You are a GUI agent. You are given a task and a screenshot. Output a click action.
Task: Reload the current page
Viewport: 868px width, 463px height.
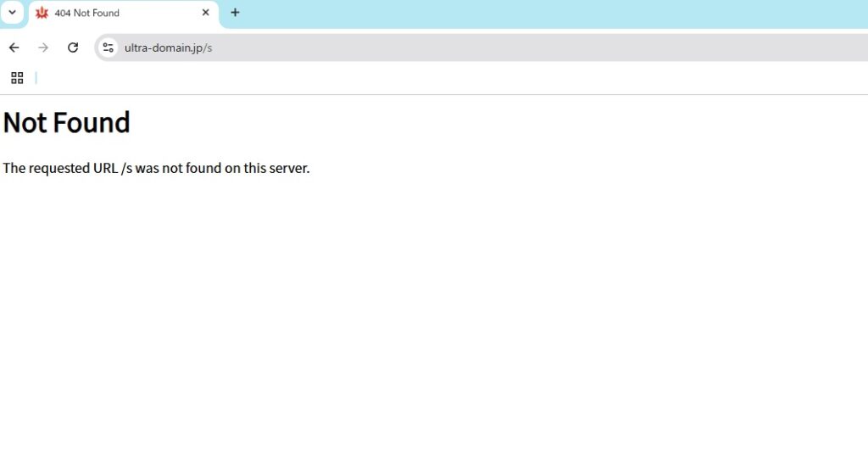point(73,47)
